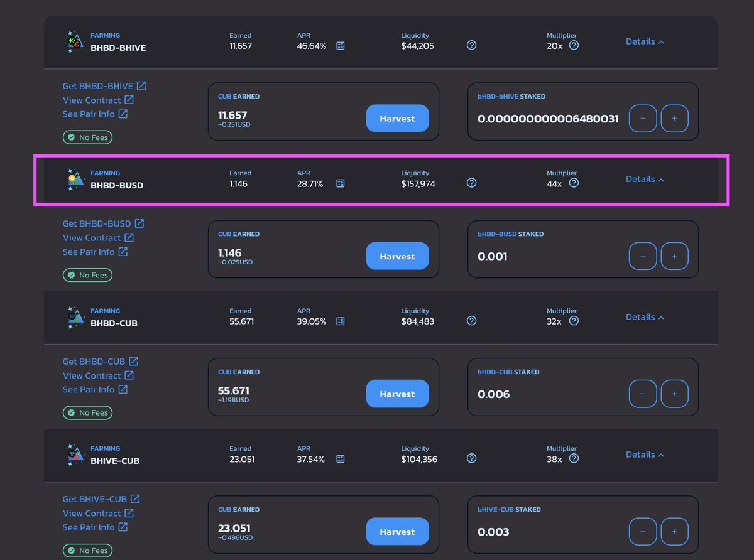The height and width of the screenshot is (560, 754).
Task: Stake more bHBD-bHIVE with the plus button
Action: pyautogui.click(x=674, y=119)
